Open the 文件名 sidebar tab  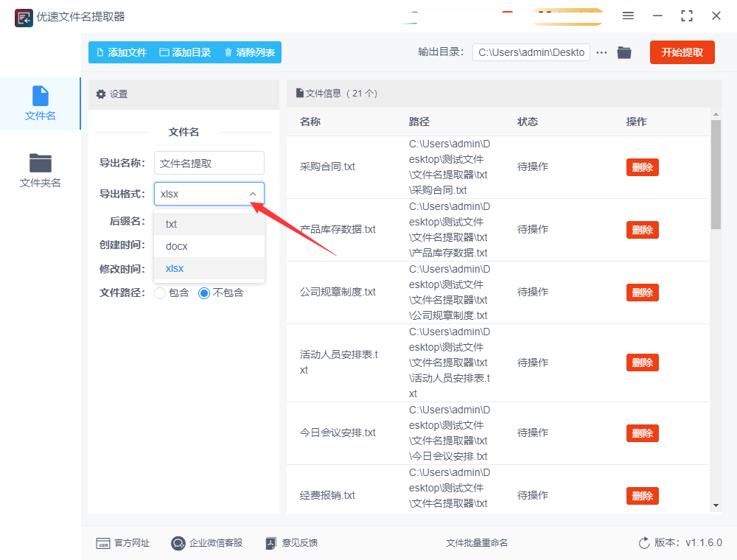click(40, 103)
